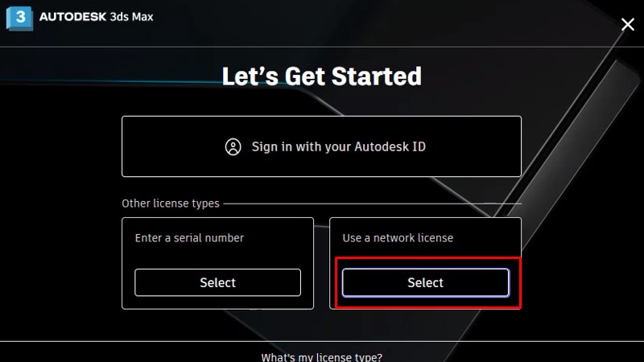Sign in with your Autodesk ID
This screenshot has width=644, height=362.
point(338,147)
